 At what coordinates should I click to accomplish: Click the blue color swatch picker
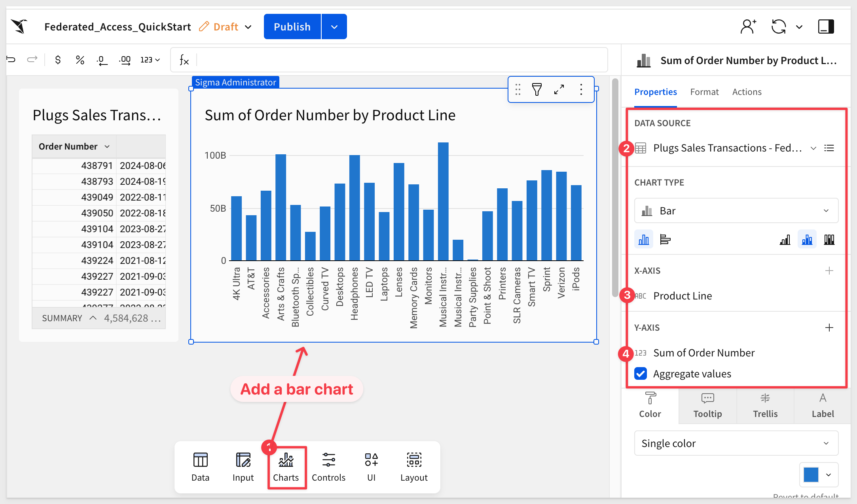click(818, 475)
